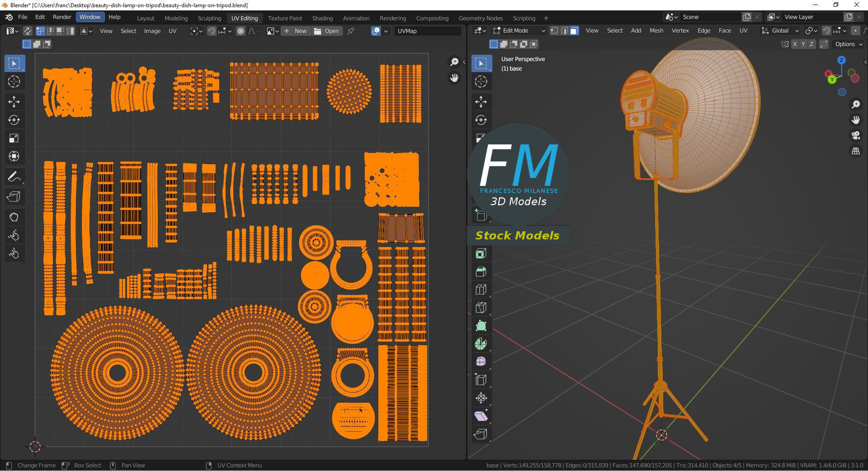Click the UVMap name field

tap(428, 31)
